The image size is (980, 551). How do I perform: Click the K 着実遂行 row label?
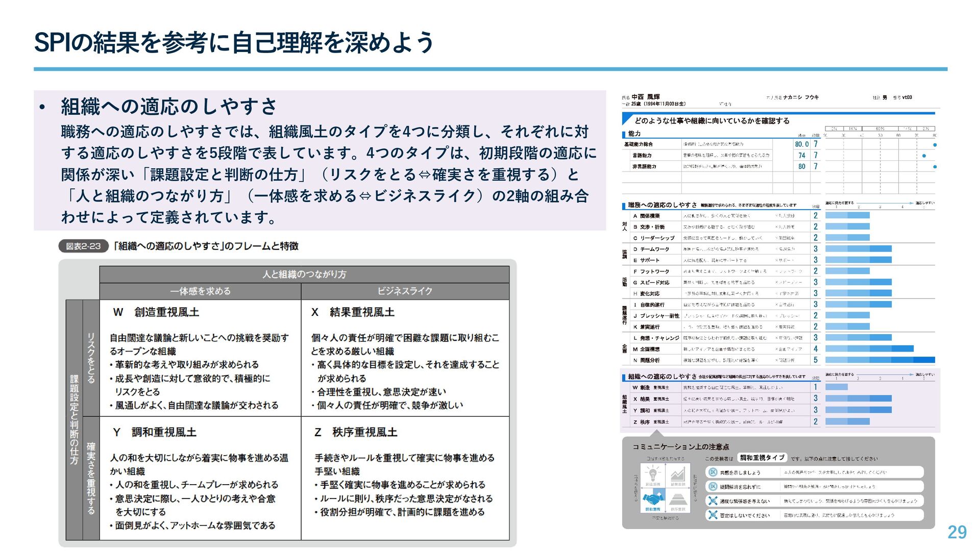(647, 327)
